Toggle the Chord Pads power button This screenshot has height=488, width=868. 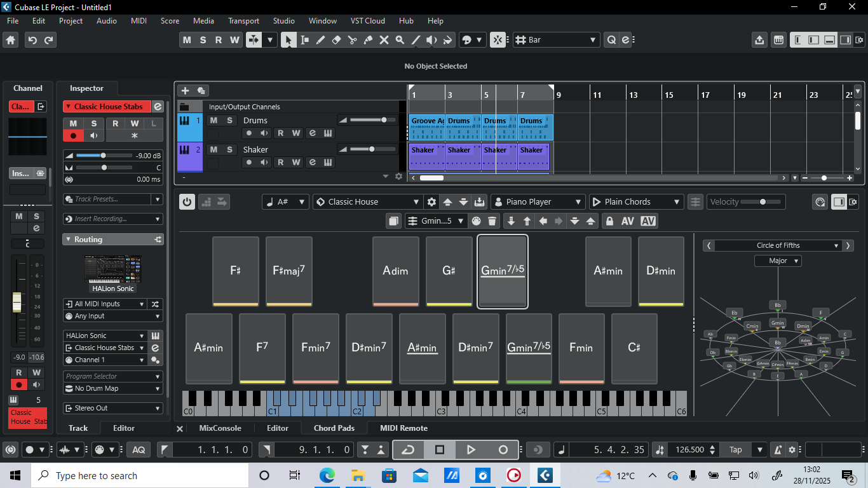(187, 202)
